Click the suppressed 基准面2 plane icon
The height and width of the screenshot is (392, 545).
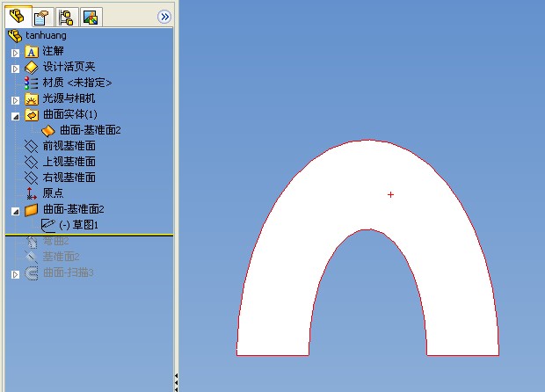(31, 258)
